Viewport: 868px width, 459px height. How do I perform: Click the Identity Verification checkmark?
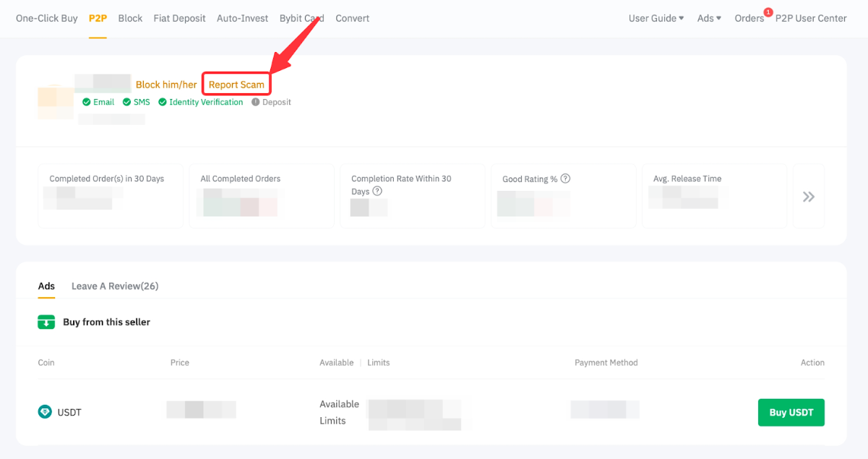pos(163,103)
